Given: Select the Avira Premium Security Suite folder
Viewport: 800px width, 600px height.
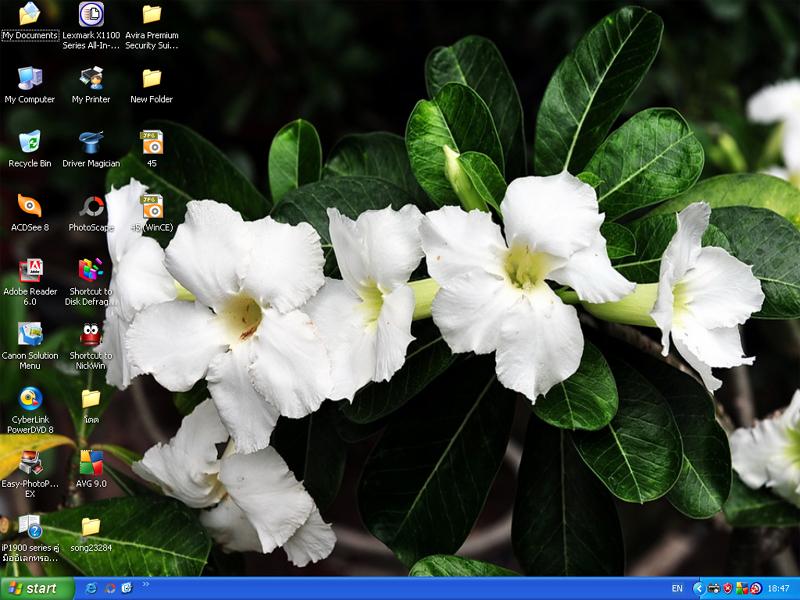Looking at the screenshot, I should pyautogui.click(x=152, y=14).
